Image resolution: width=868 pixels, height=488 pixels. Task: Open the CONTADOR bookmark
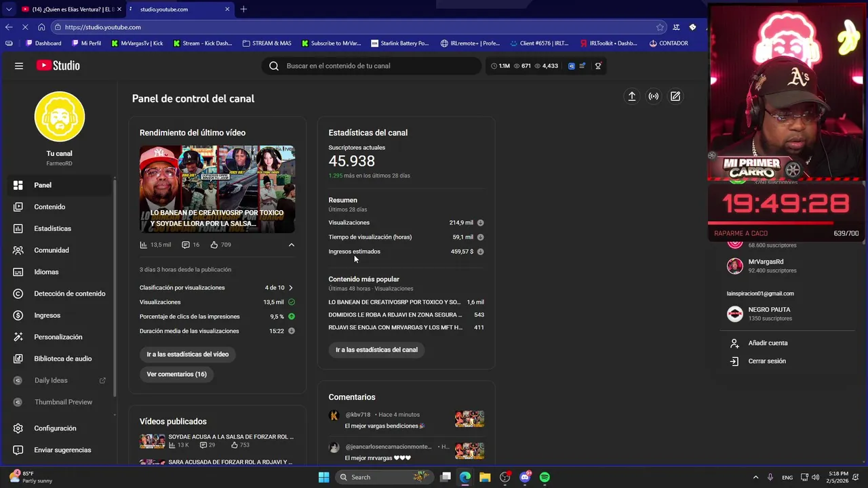click(668, 43)
